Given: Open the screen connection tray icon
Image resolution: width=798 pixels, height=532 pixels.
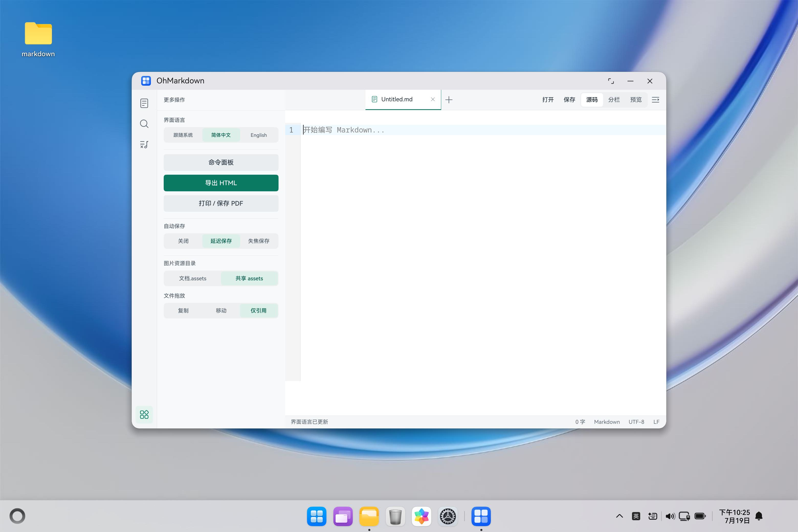Looking at the screenshot, I should (x=684, y=516).
